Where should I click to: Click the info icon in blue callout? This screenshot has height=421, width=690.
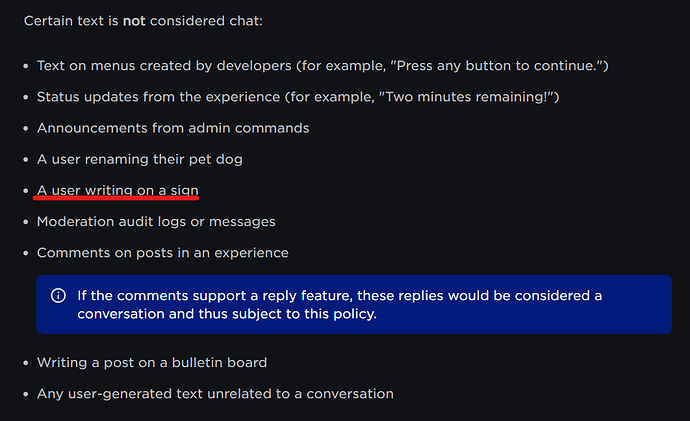(x=58, y=296)
